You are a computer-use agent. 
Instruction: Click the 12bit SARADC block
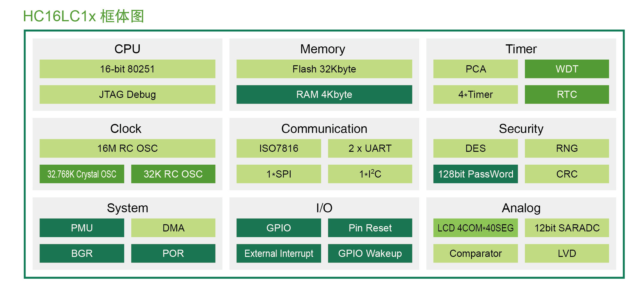click(x=566, y=228)
